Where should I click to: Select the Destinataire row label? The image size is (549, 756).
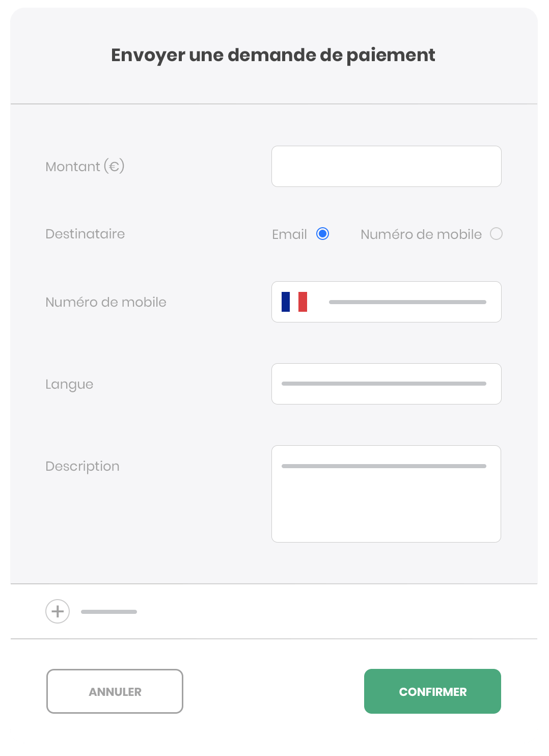click(85, 234)
